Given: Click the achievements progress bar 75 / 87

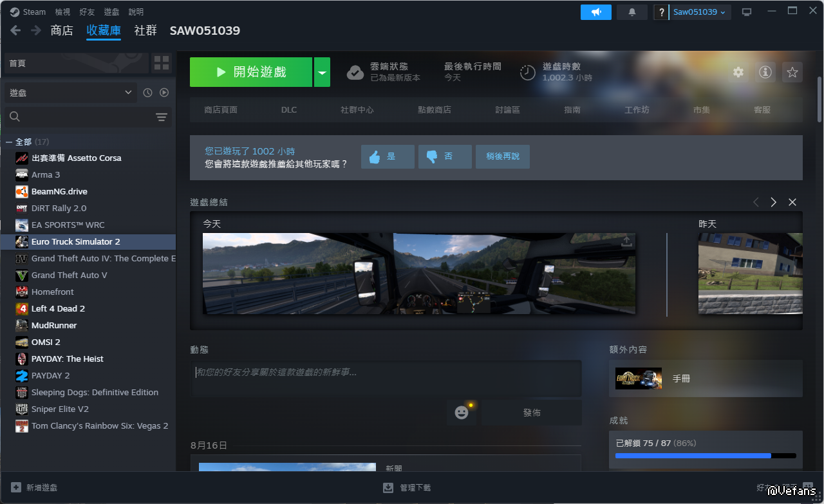Looking at the screenshot, I should coord(706,456).
